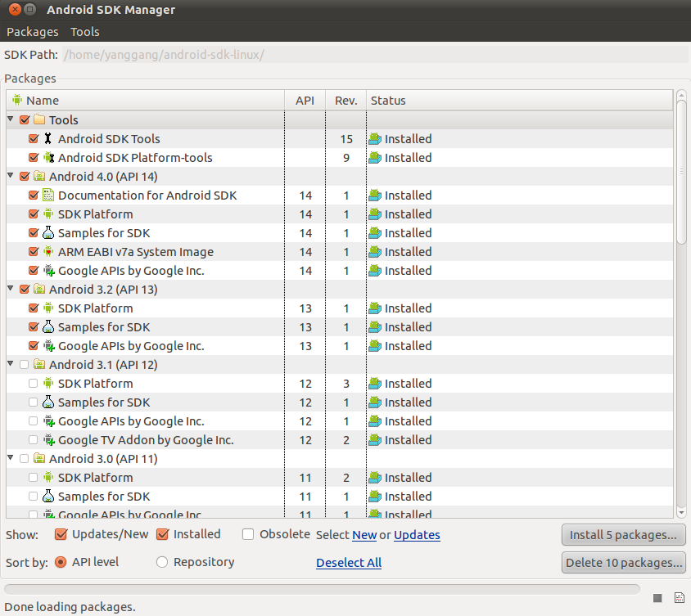The width and height of the screenshot is (691, 616).
Task: Open the Tools menu
Action: [x=85, y=32]
